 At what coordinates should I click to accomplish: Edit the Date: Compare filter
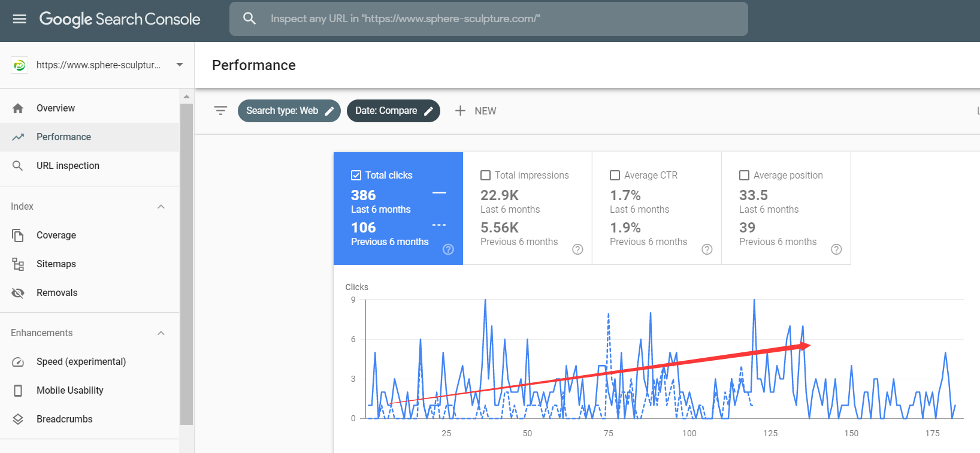394,111
